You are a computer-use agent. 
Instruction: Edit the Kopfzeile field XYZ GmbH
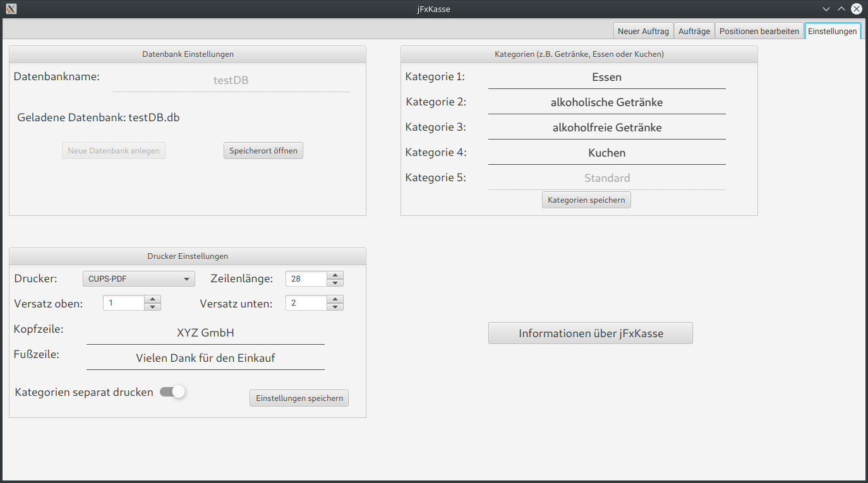tap(205, 333)
